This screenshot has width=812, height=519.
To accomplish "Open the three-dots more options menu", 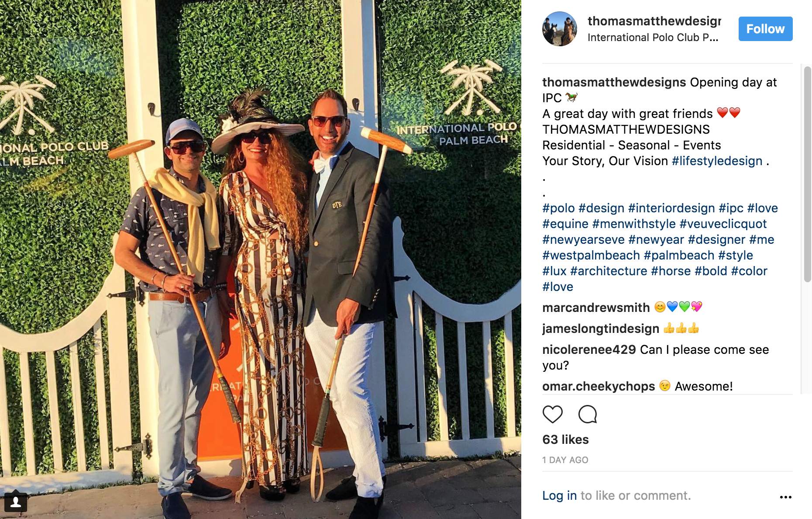I will point(786,497).
